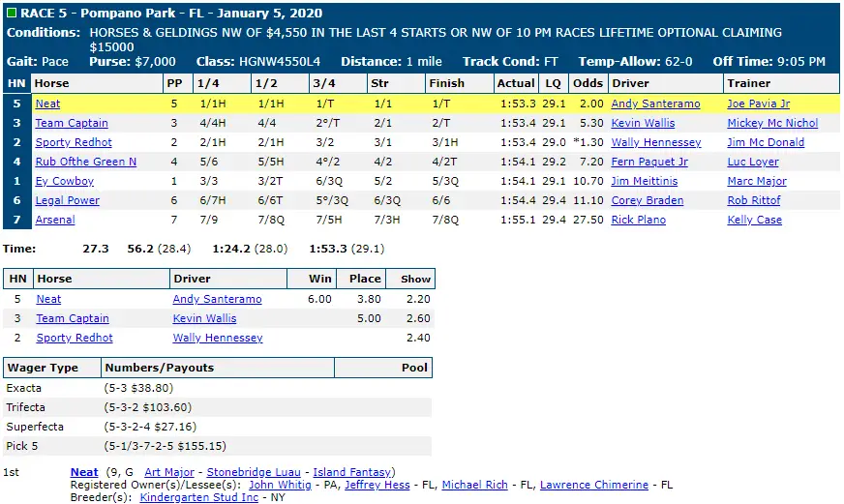Screen dimensions: 844x504
Task: Open driver Andy Santeramo in results table
Action: point(655,104)
